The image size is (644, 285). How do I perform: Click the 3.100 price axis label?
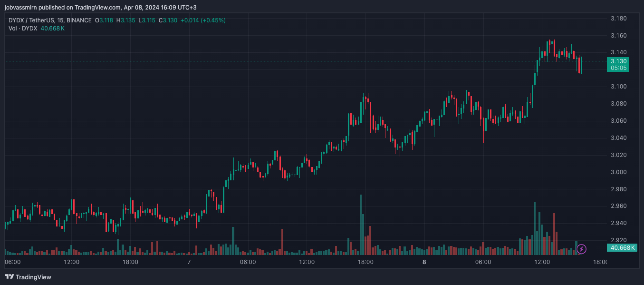click(x=618, y=87)
